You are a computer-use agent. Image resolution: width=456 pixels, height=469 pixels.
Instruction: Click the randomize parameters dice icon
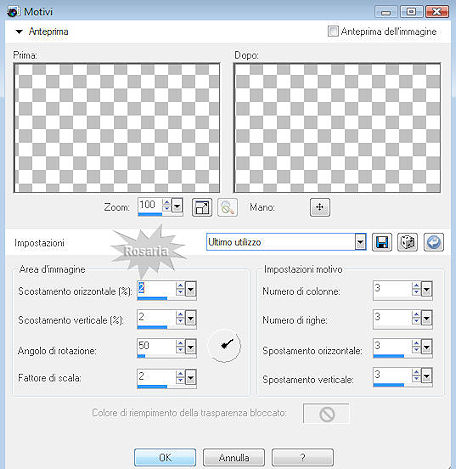[407, 242]
